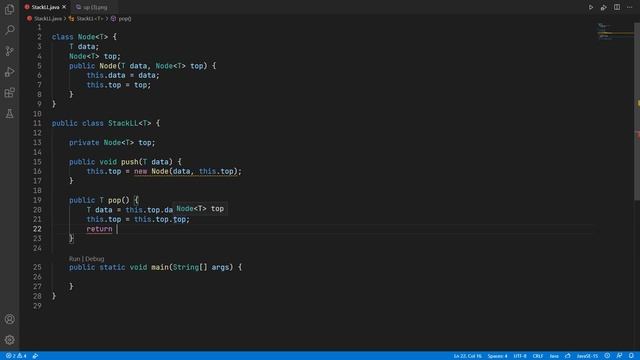Click the vertical editor scrollbar

637,110
